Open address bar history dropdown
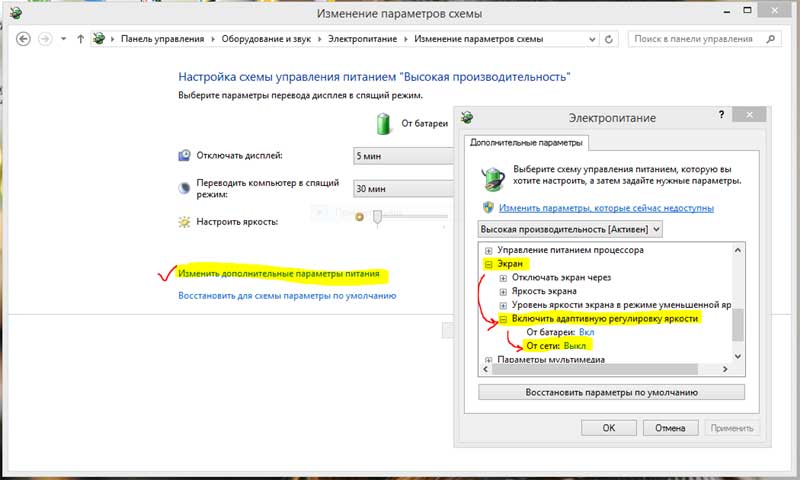 click(x=592, y=39)
